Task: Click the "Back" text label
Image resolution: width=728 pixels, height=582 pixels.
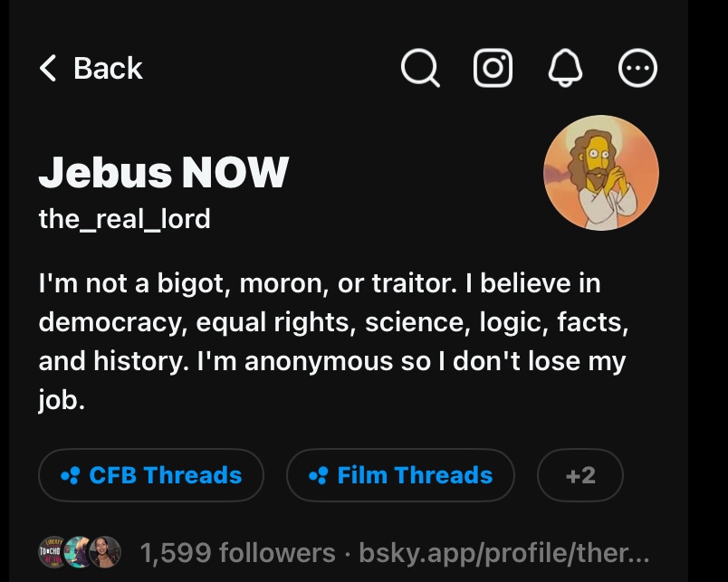Action: (x=108, y=68)
